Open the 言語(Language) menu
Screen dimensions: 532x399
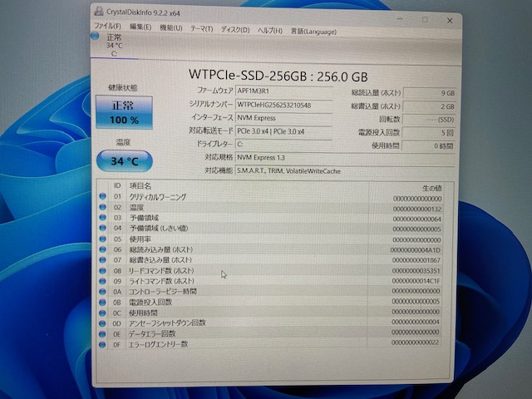pos(309,30)
